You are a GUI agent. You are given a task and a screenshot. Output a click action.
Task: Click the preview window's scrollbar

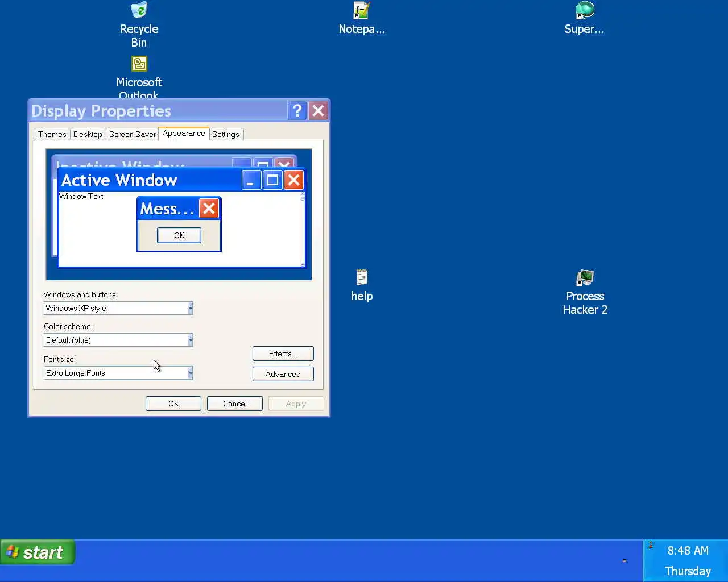302,228
